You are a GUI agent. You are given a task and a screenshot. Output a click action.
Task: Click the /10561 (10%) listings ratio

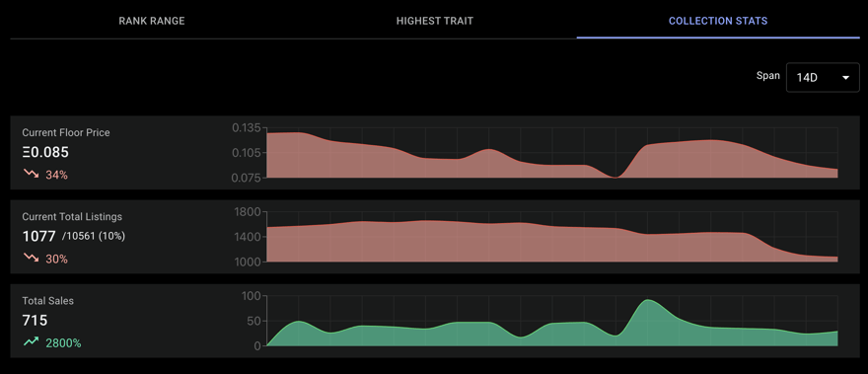(x=94, y=237)
